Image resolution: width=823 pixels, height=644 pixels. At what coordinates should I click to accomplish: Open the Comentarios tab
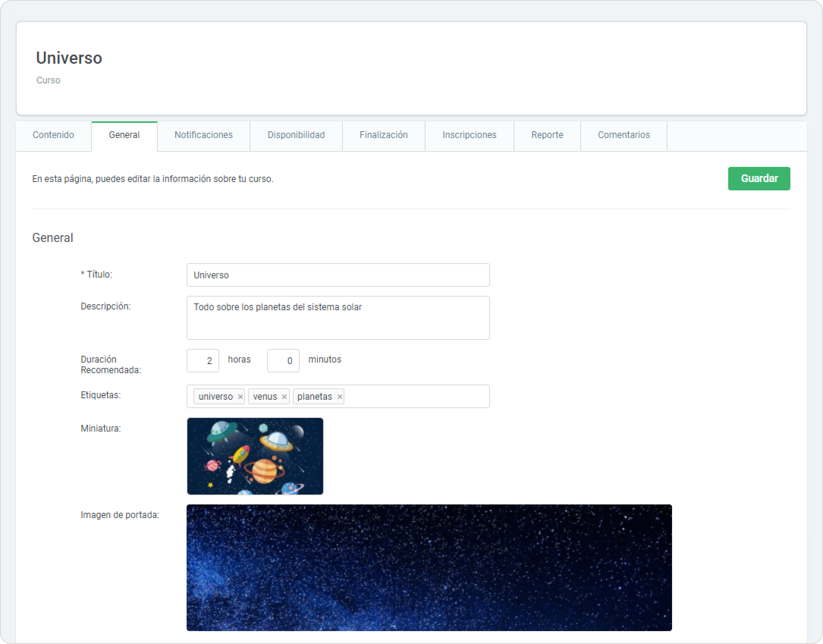pos(624,135)
